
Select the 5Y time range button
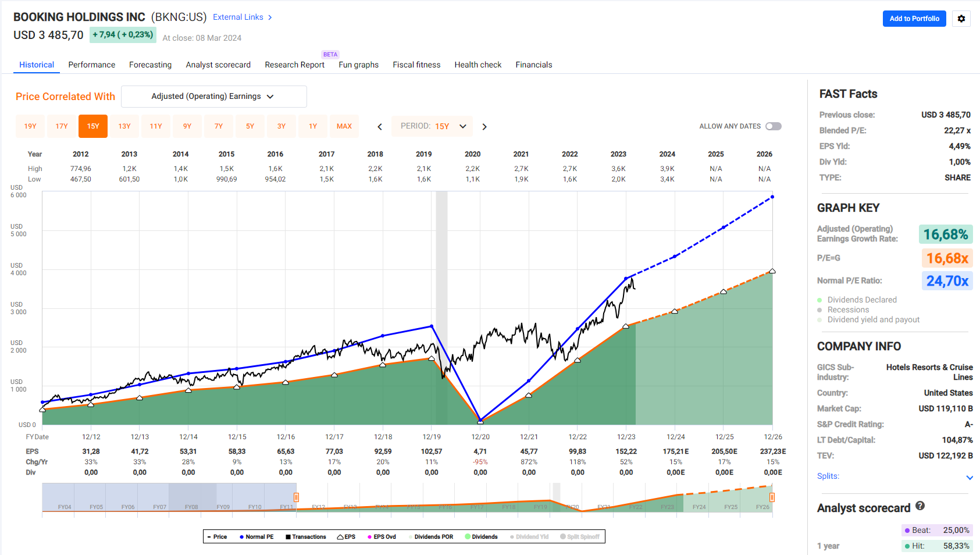[x=250, y=126]
